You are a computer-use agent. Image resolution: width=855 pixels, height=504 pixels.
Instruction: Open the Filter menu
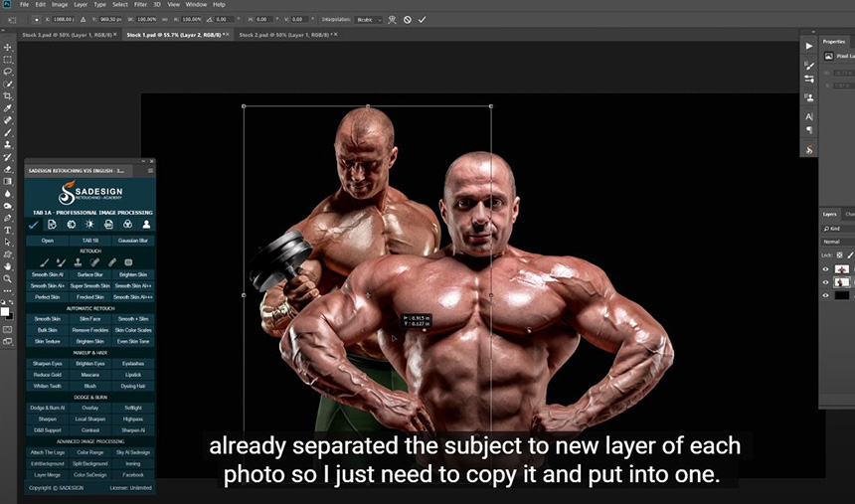[141, 5]
